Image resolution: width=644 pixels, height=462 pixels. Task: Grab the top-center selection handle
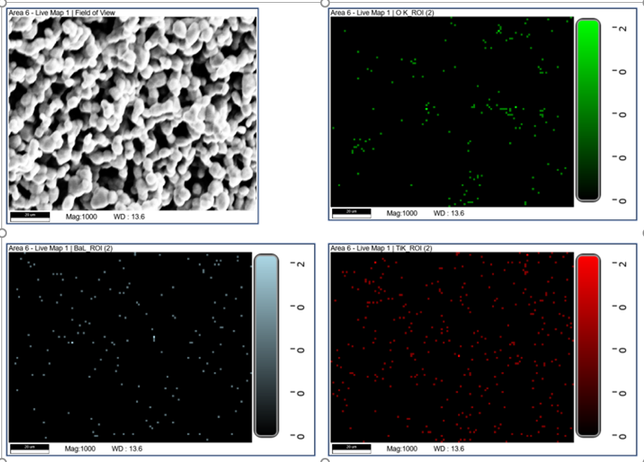322,3
